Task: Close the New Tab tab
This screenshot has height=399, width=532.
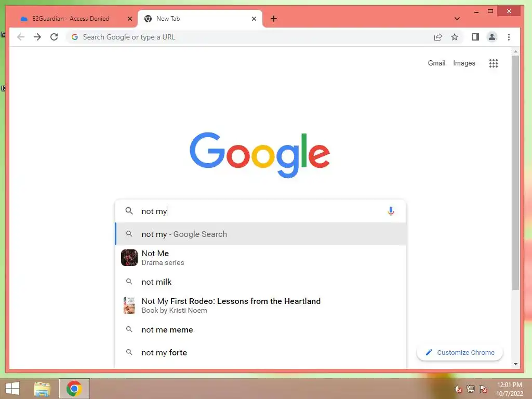Action: [254, 19]
